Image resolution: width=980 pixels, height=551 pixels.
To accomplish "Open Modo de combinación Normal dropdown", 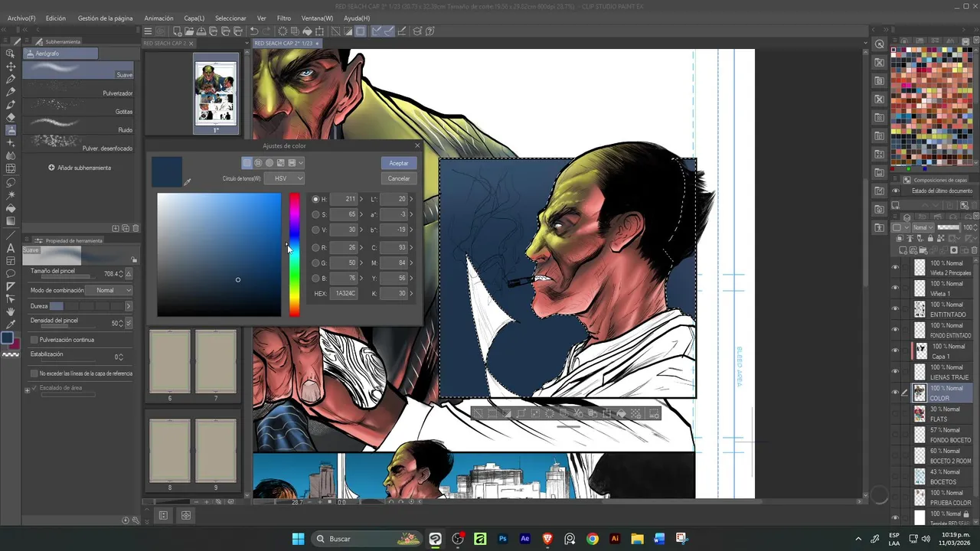I will pyautogui.click(x=109, y=290).
